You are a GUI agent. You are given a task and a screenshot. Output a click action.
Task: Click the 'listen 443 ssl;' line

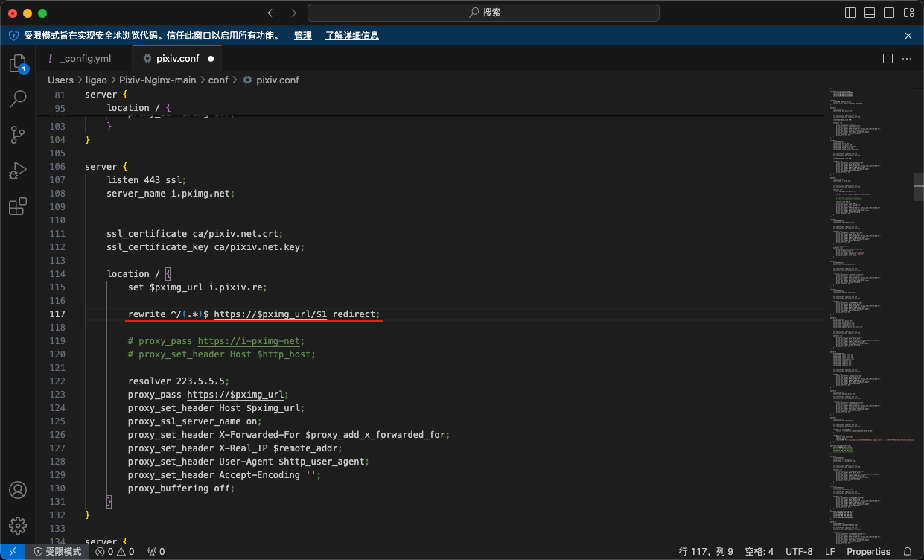(x=147, y=180)
